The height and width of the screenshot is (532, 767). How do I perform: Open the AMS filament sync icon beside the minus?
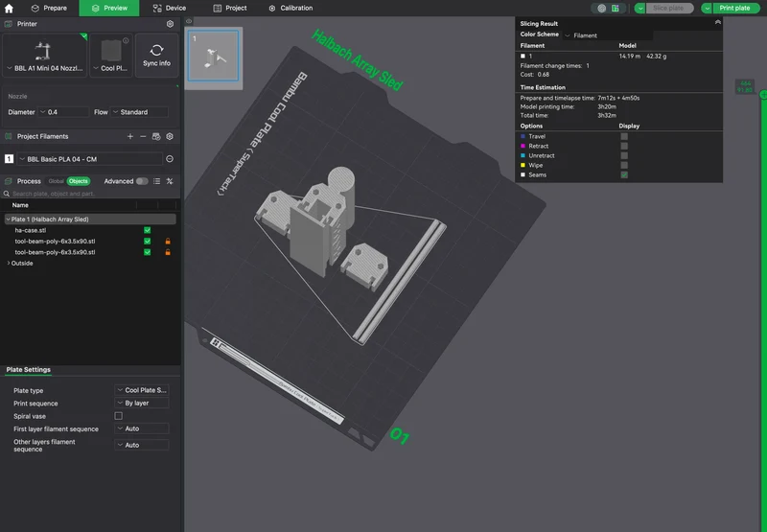pyautogui.click(x=156, y=136)
